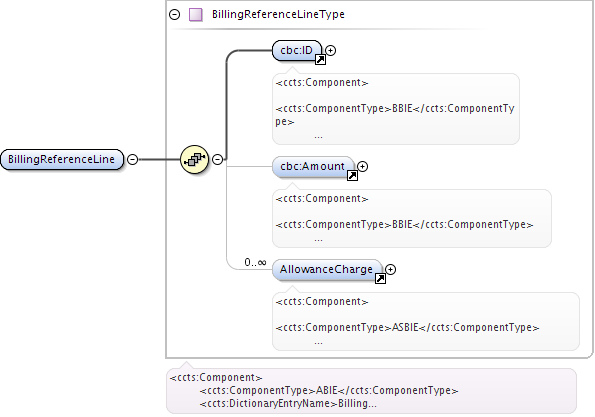Click the BillingReferenceLineType title label
595x417 pixels.
(x=278, y=14)
